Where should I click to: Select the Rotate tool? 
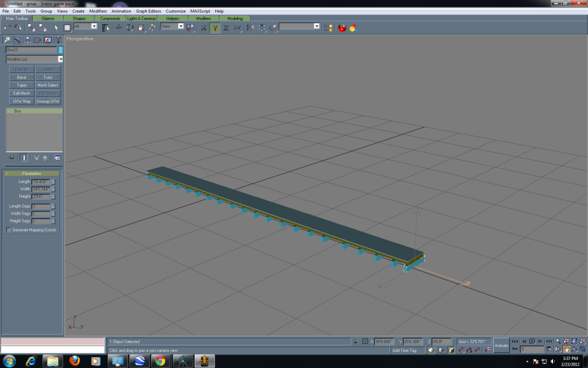coord(131,27)
